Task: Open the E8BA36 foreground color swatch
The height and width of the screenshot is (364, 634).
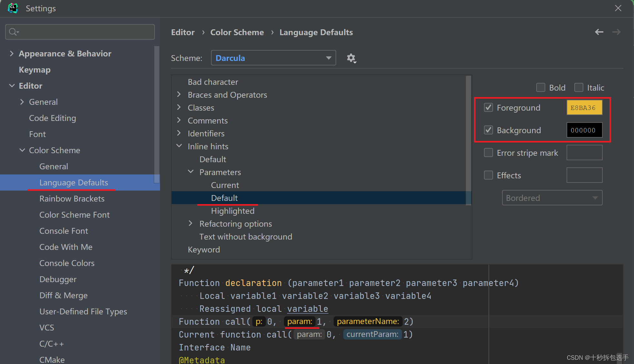Action: (584, 108)
